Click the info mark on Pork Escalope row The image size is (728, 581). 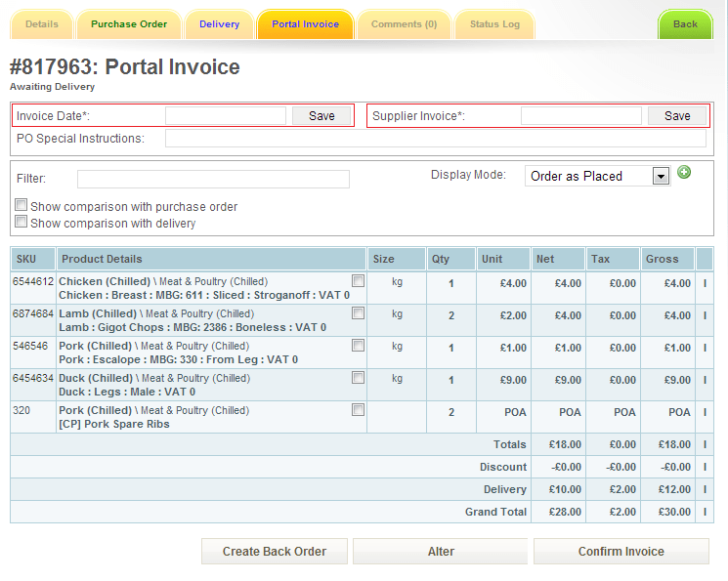coord(705,348)
